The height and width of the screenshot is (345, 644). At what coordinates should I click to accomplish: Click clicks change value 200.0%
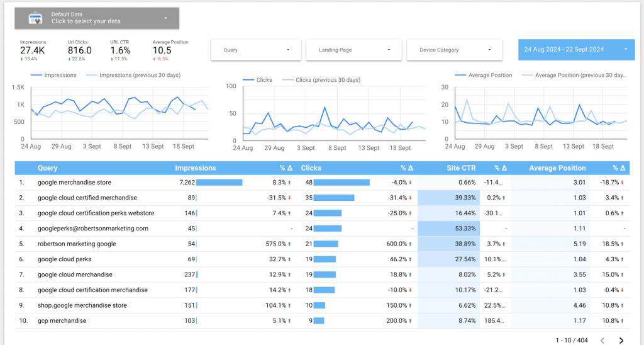pos(397,320)
